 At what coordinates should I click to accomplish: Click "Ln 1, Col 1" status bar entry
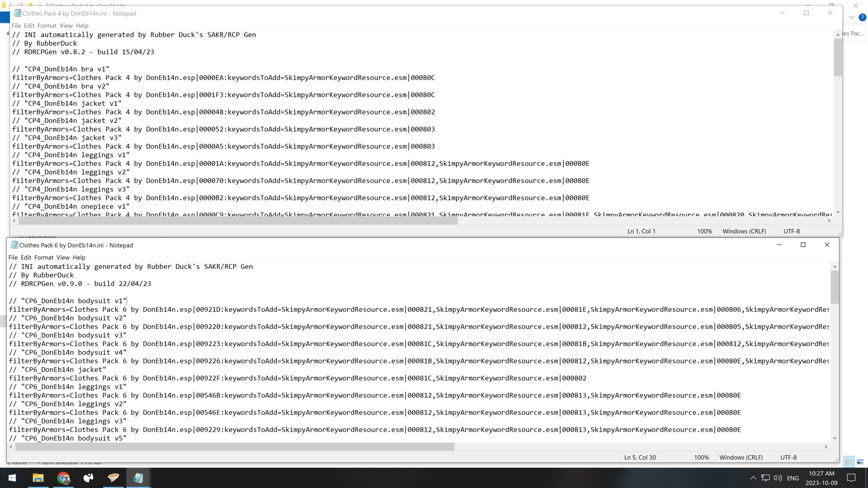(641, 231)
